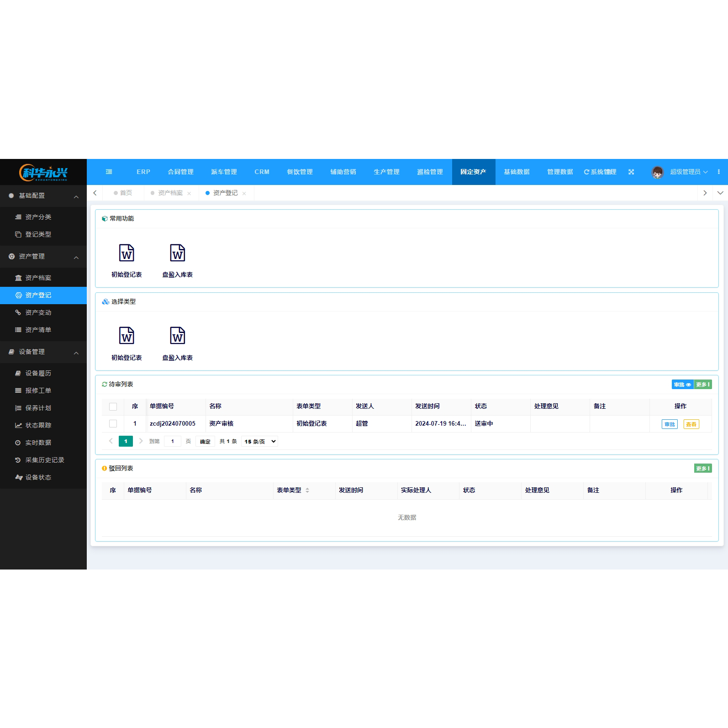This screenshot has height=728, width=728.
Task: Check the row checkbox for zcdj2024070005
Action: point(113,424)
